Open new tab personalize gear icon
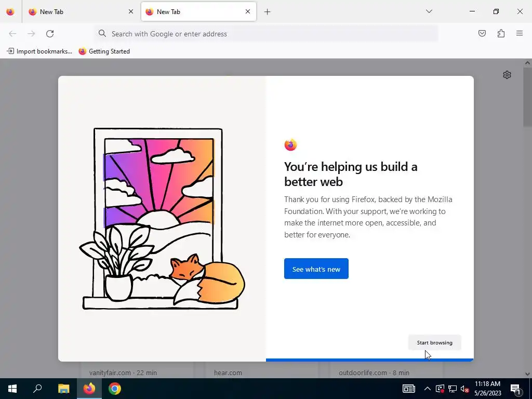Viewport: 532px width, 399px height. click(507, 75)
